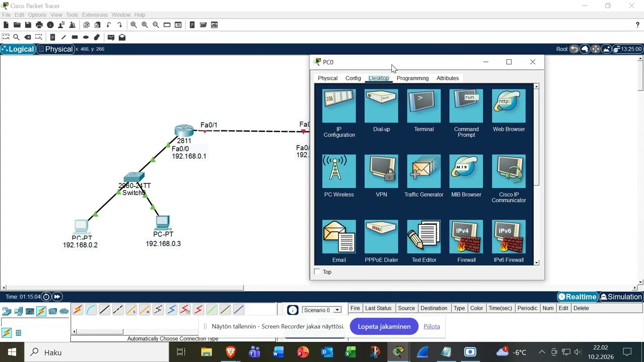
Task: Open the Windows Start menu
Action: (12, 352)
